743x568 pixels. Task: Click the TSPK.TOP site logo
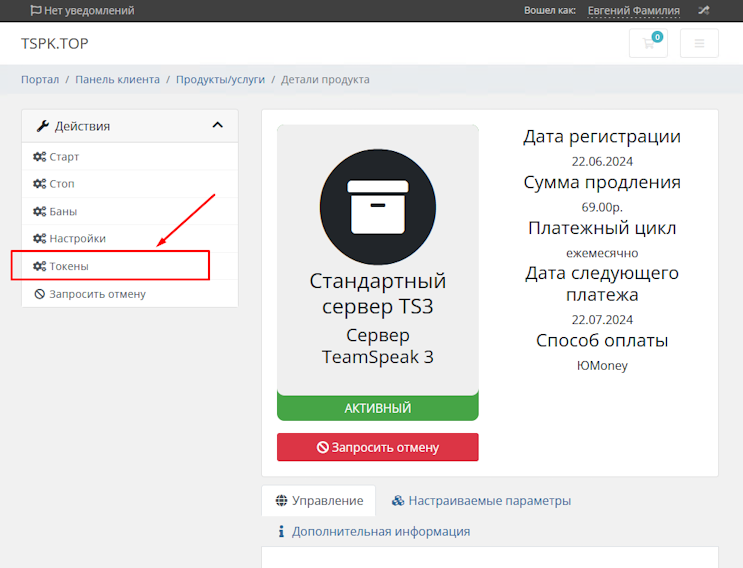54,44
